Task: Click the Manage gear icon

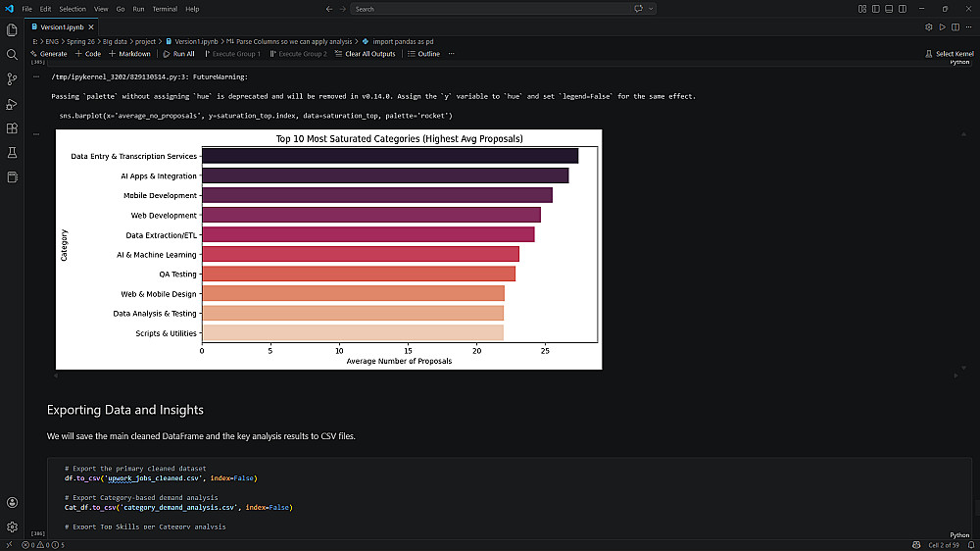Action: tap(12, 526)
